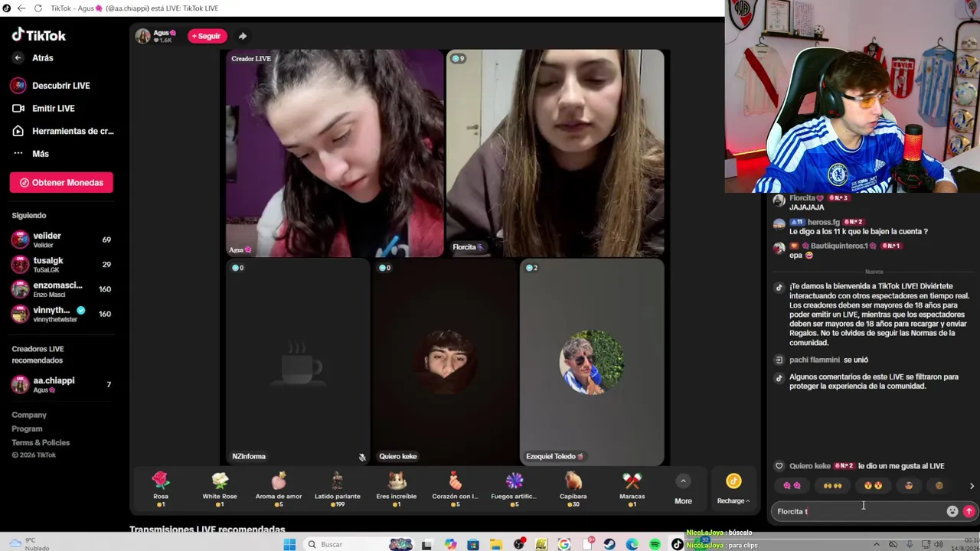Viewport: 980px width, 551px height.
Task: Open File Explorer from the taskbar
Action: pyautogui.click(x=496, y=544)
